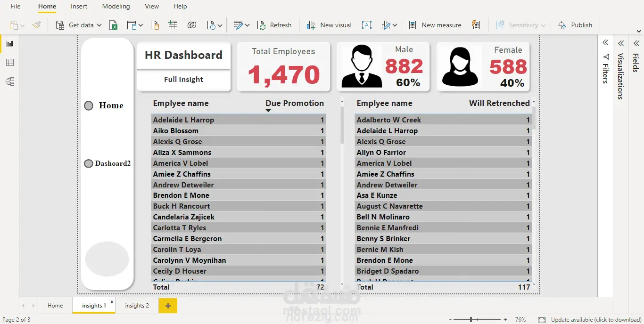
Task: Sort by Due Promotion column header
Action: tap(295, 103)
